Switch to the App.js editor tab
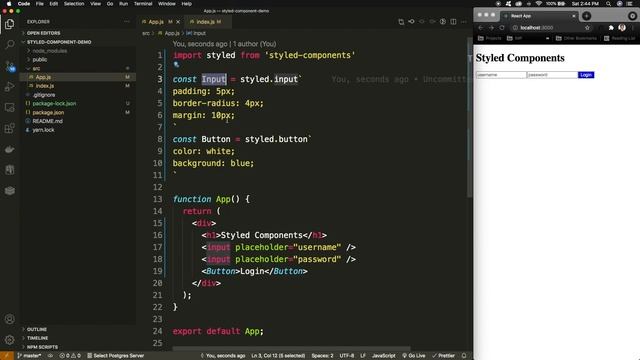 [161, 22]
